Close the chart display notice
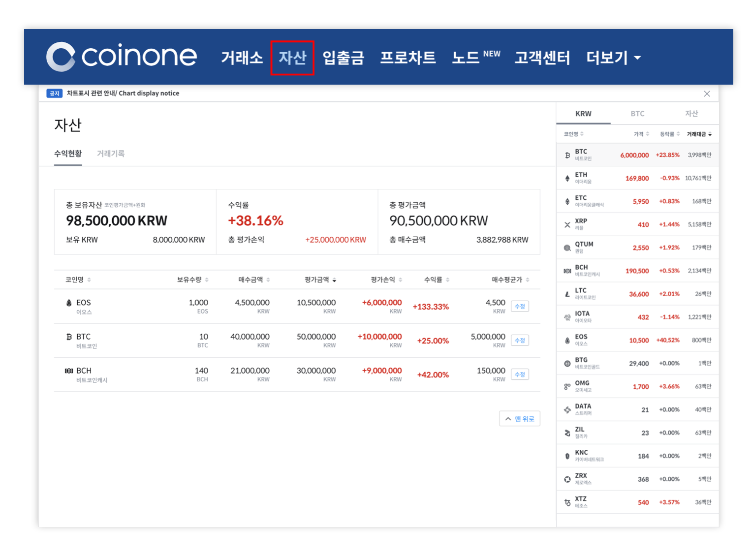Viewport: 752px width, 560px height. 707,93
